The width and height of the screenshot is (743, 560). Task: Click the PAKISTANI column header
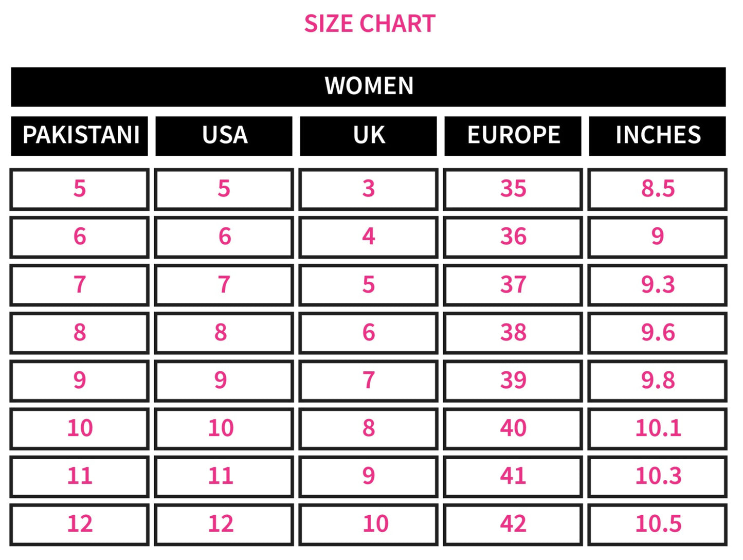[x=79, y=136]
